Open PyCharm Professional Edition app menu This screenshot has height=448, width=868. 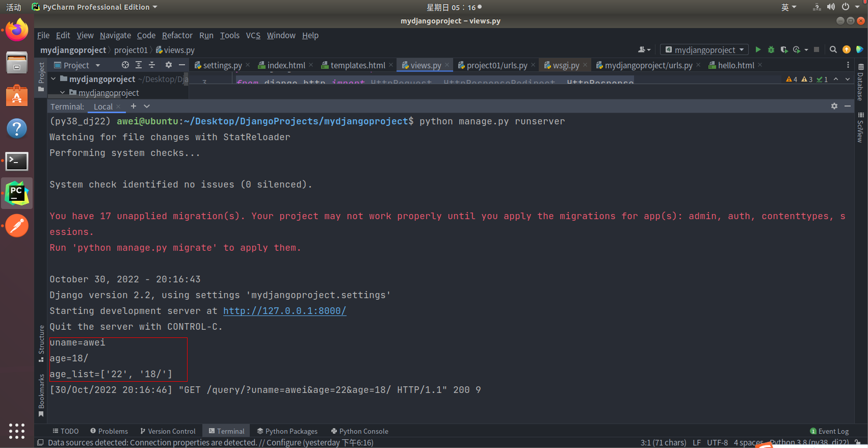pos(95,7)
